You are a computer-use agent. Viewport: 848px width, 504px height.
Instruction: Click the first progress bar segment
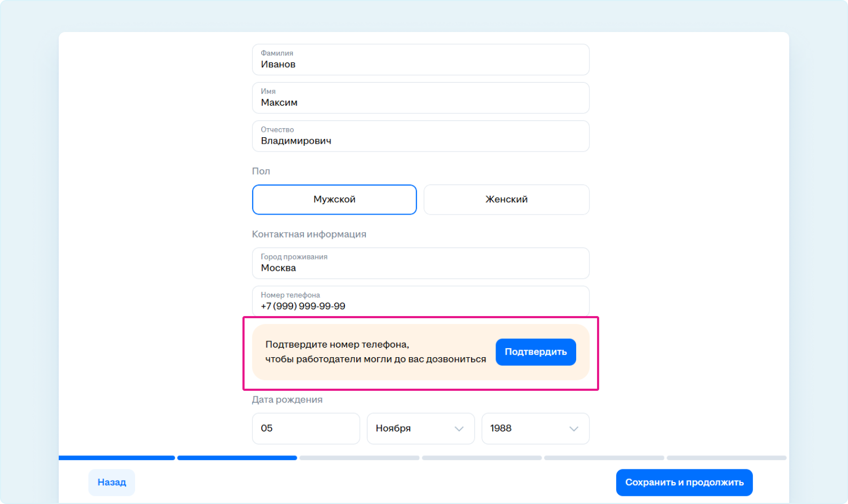point(117,458)
